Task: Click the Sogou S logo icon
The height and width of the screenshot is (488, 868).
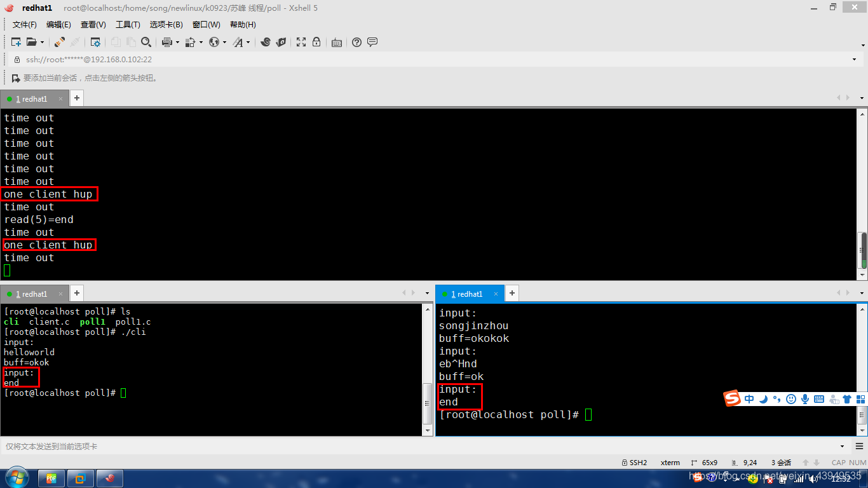Action: (733, 399)
